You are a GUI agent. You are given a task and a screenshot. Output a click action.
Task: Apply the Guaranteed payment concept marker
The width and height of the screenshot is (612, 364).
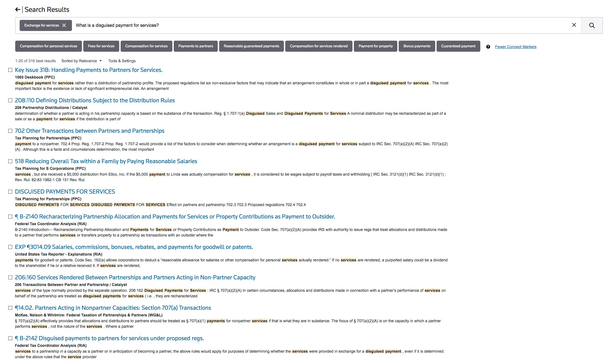coord(458,46)
